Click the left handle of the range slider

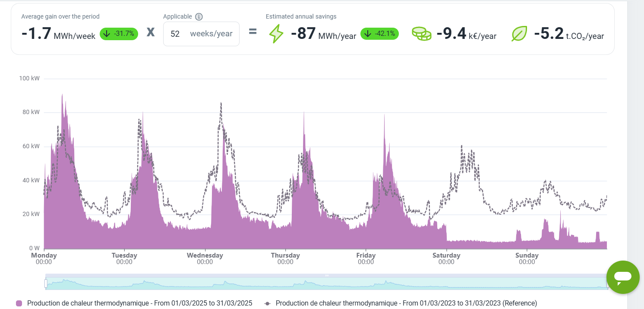click(46, 284)
